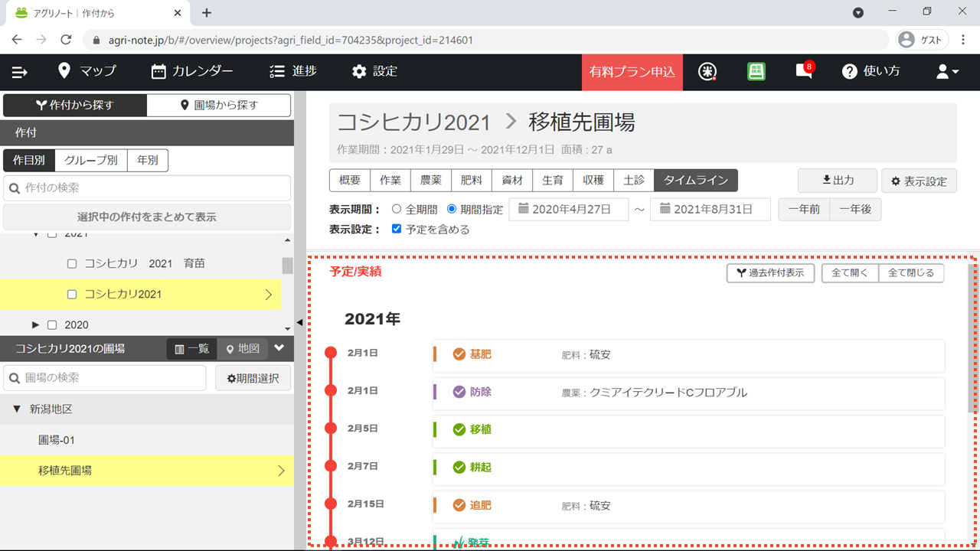Click the chevron on 移植先圃場 row

pos(280,471)
